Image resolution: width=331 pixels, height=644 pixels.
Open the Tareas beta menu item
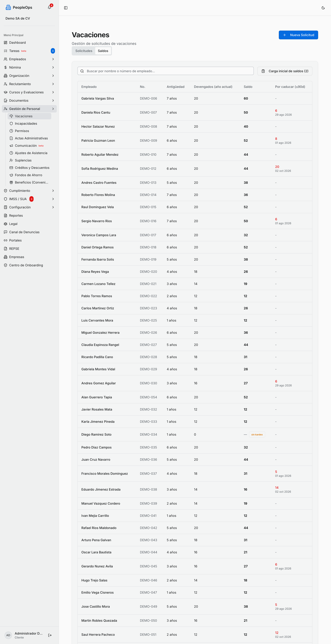[29, 51]
